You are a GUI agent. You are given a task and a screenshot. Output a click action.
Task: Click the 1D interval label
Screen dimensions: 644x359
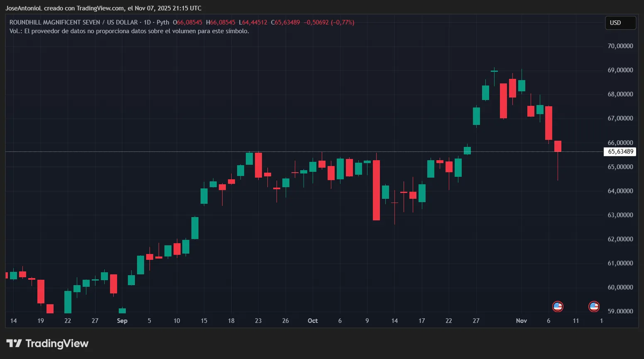pyautogui.click(x=147, y=22)
